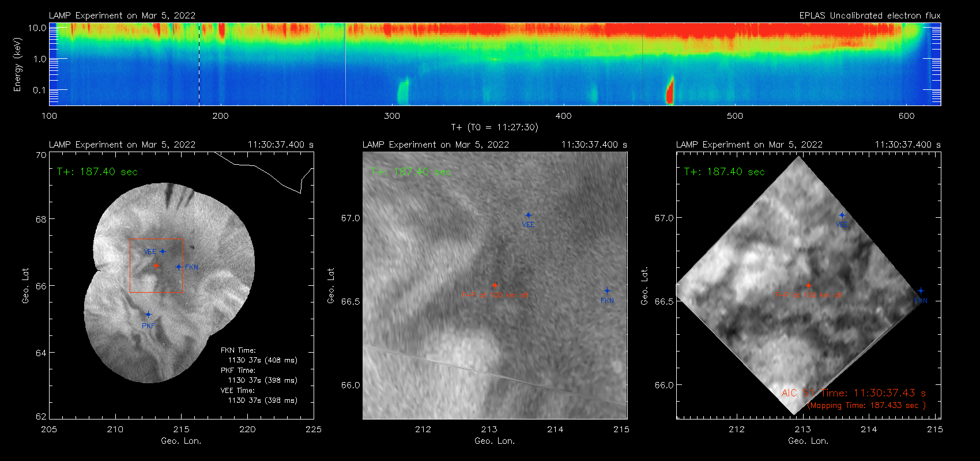The height and width of the screenshot is (461, 980).
Task: Click '11:30:37.400 s' timestamp above middle panel
Action: tap(594, 145)
